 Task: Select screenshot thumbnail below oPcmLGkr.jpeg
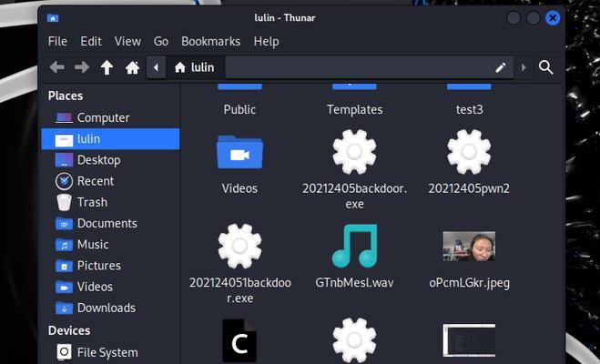coord(469,340)
